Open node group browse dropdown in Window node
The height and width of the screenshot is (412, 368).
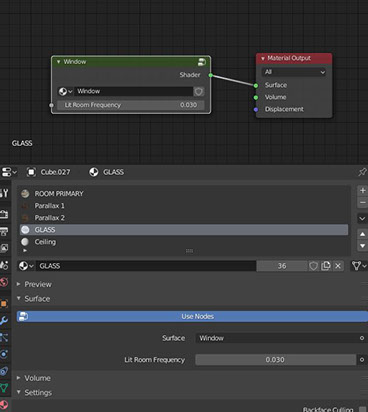point(65,91)
